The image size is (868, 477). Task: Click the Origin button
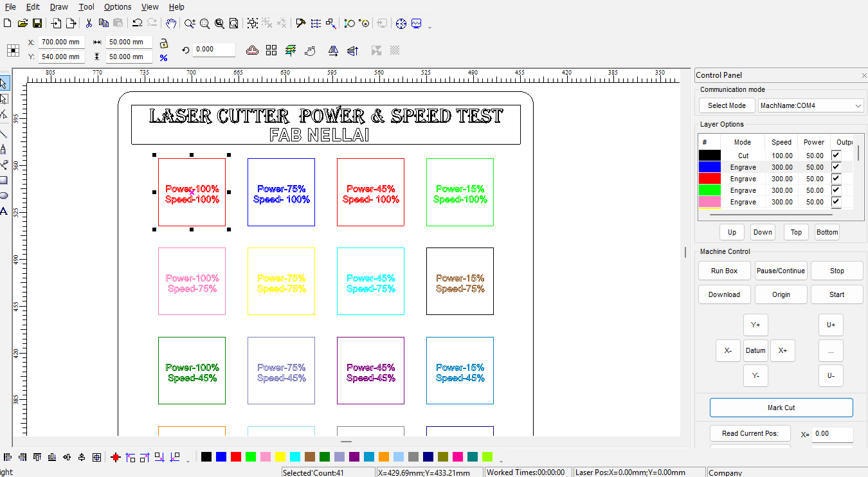[x=781, y=294]
